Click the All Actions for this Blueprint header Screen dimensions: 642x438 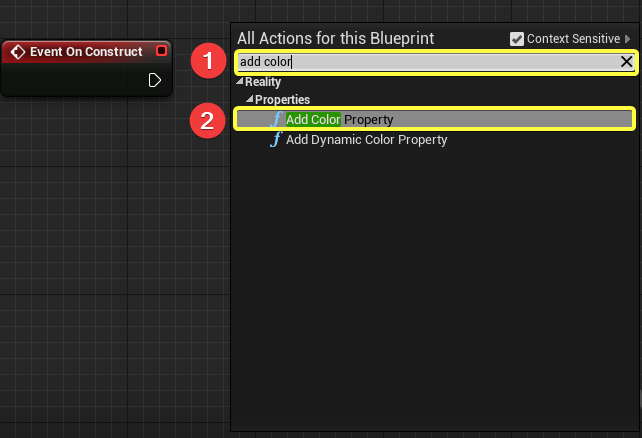335,39
